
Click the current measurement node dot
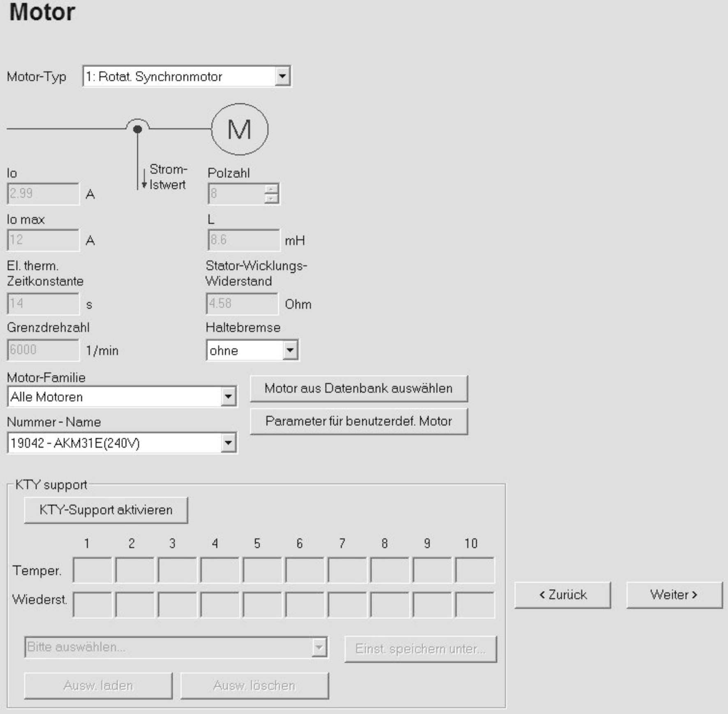pos(138,129)
